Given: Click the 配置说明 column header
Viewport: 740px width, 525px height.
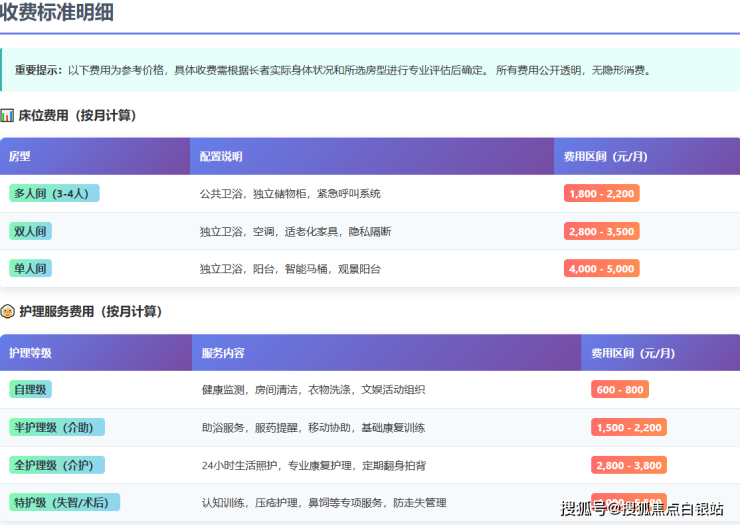Looking at the screenshot, I should click(220, 157).
